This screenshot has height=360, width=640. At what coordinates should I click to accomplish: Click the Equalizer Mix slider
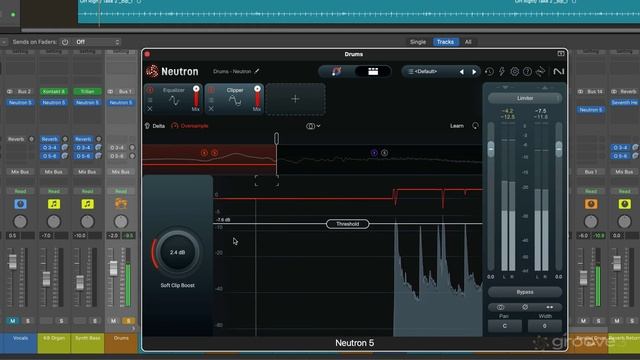196,98
